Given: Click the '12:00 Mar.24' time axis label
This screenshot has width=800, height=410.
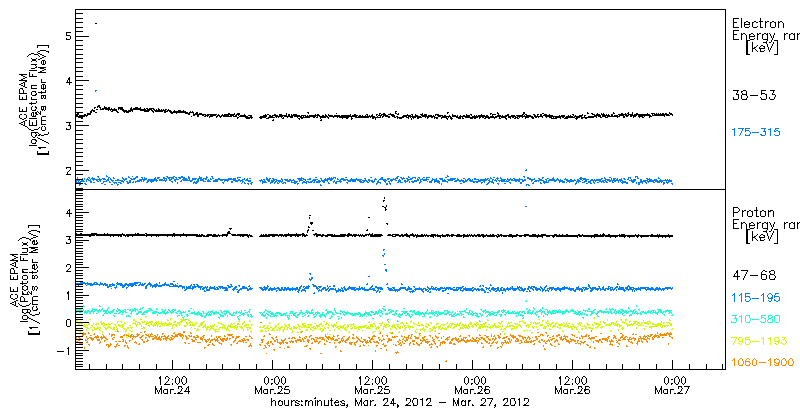Looking at the screenshot, I should pyautogui.click(x=172, y=386).
